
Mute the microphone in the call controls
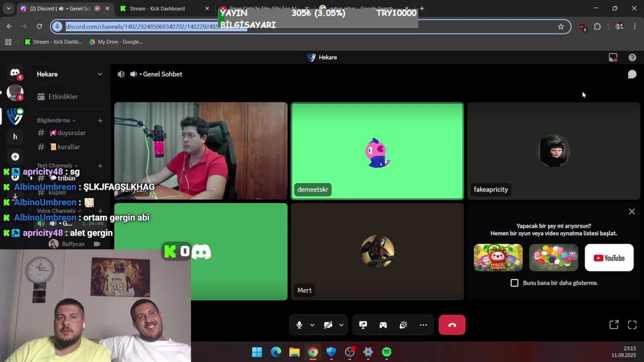pyautogui.click(x=299, y=325)
